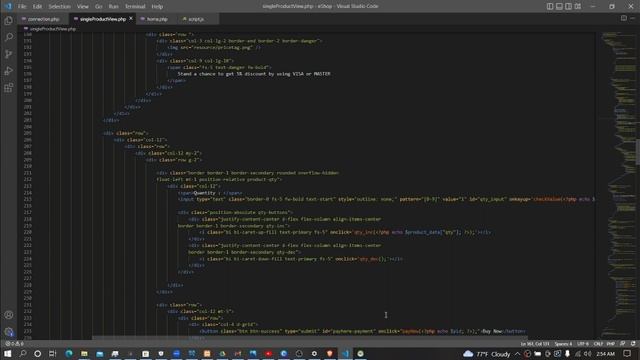
Task: Click the vertical scrollbar of the editor
Action: [x=638, y=152]
